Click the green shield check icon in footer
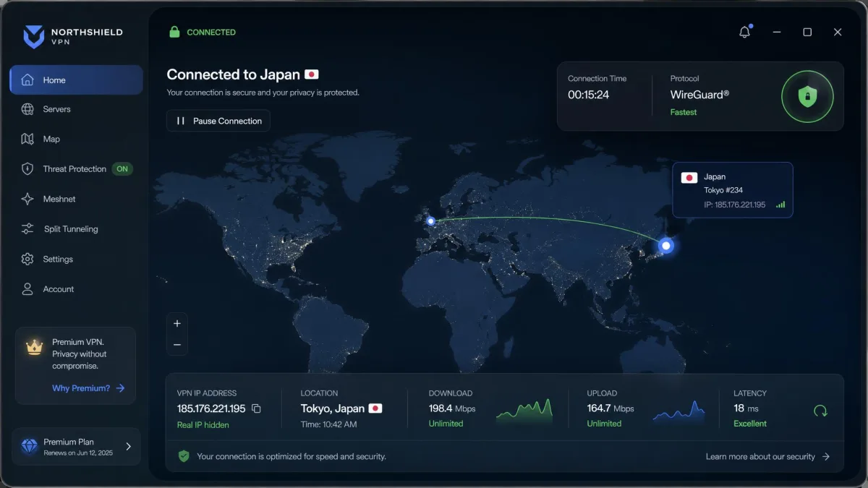 (184, 456)
